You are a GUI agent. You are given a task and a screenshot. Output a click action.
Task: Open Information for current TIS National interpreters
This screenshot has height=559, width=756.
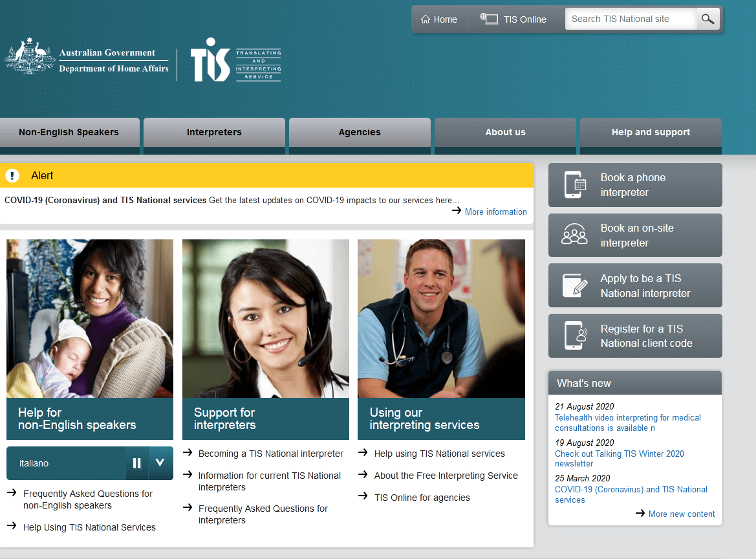(x=270, y=481)
